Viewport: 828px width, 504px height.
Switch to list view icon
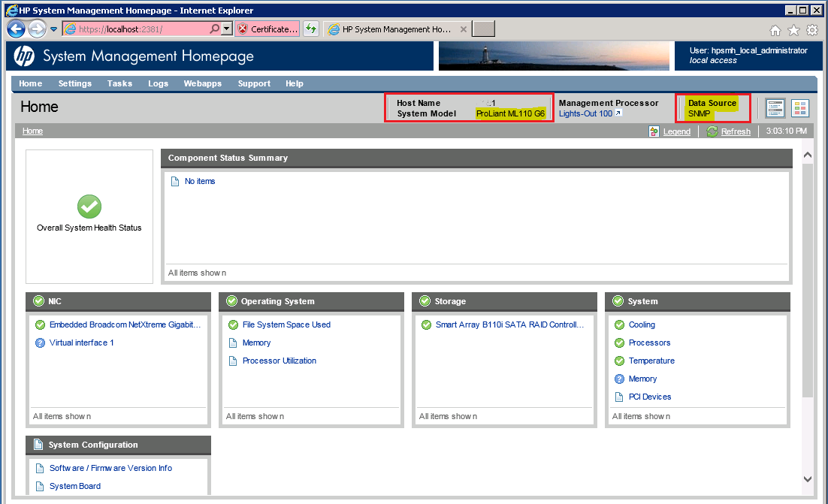pyautogui.click(x=775, y=107)
